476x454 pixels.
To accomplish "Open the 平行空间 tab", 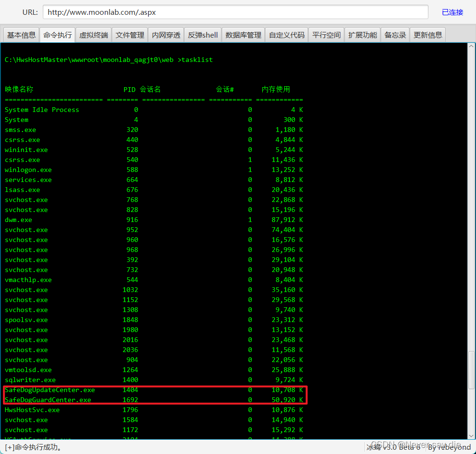I will (327, 35).
